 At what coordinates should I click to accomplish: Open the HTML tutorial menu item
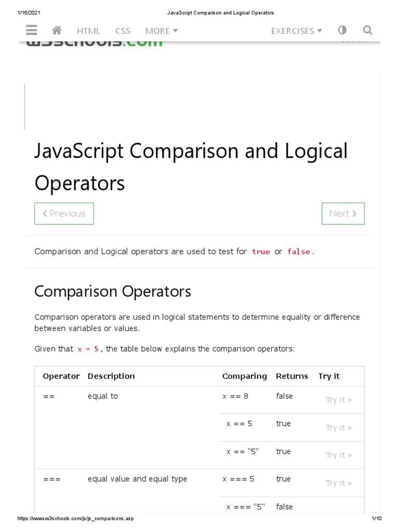tap(88, 31)
